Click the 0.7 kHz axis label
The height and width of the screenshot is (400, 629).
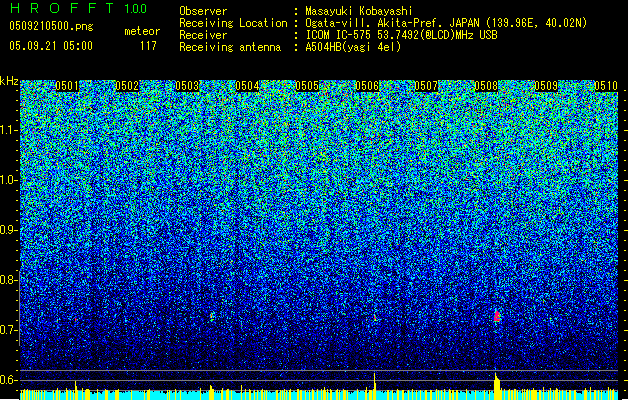click(9, 330)
